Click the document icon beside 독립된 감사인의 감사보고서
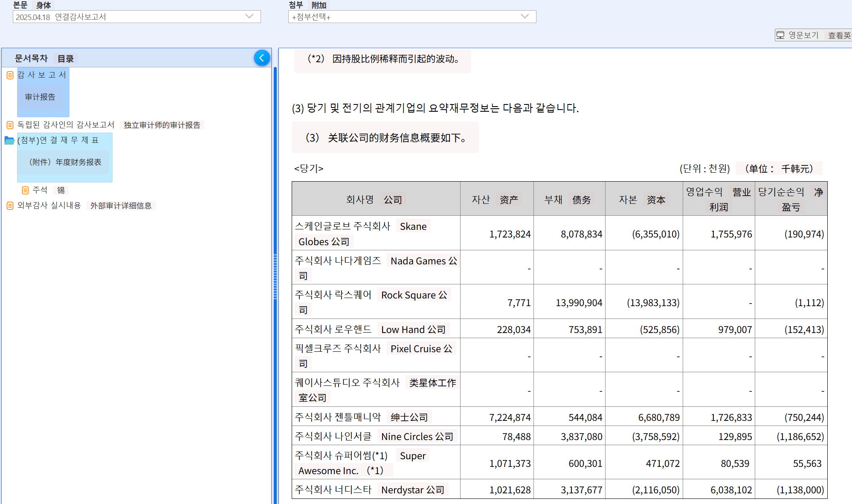Viewport: 852px width, 504px height. click(10, 125)
